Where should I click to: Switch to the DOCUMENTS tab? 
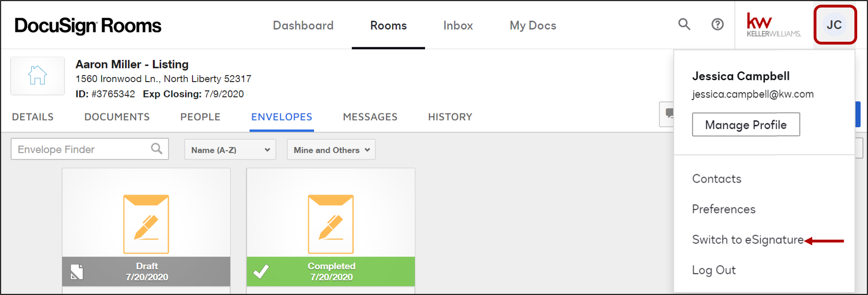pyautogui.click(x=117, y=117)
